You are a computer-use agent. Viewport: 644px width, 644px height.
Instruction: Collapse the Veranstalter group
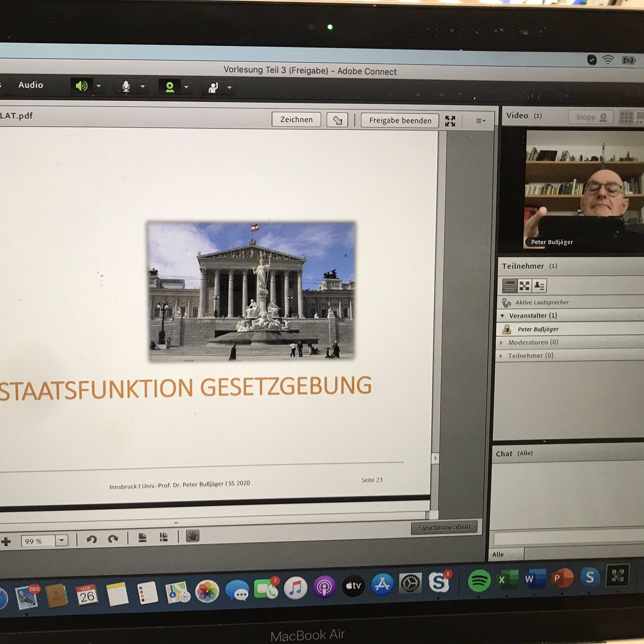click(x=502, y=315)
